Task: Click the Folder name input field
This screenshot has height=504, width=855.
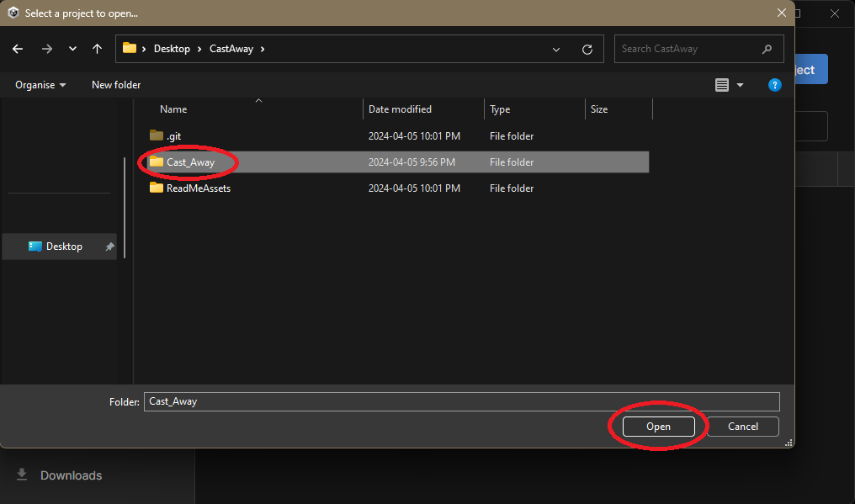Action: (461, 401)
